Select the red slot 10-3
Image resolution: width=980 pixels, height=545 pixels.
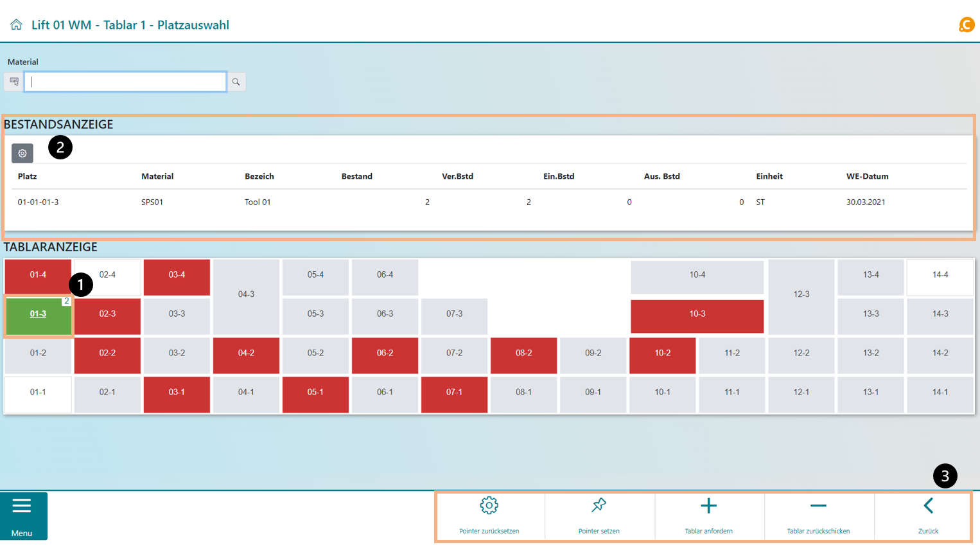697,314
